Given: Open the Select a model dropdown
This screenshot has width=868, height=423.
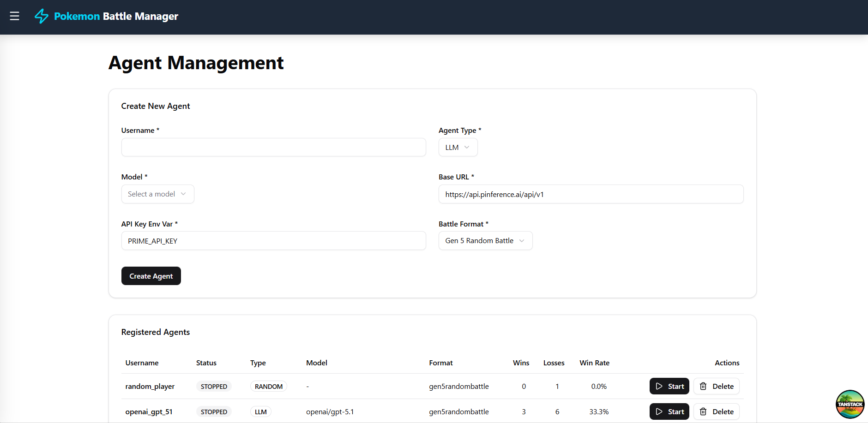Looking at the screenshot, I should 157,194.
